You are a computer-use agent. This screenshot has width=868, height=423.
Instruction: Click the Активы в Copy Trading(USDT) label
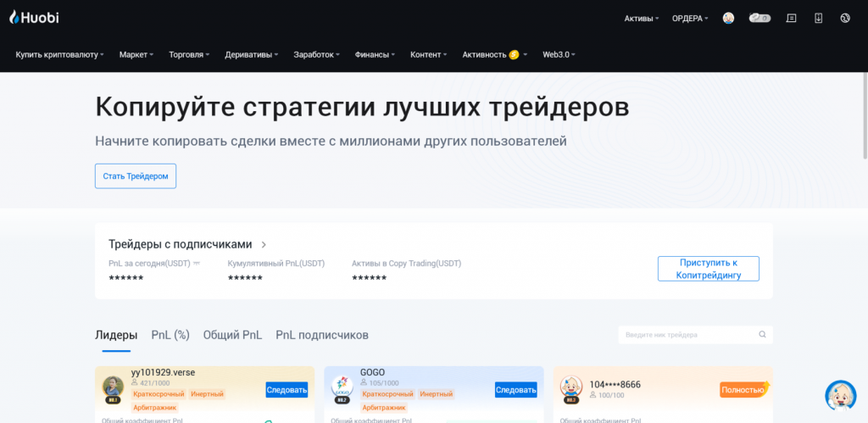tap(406, 264)
